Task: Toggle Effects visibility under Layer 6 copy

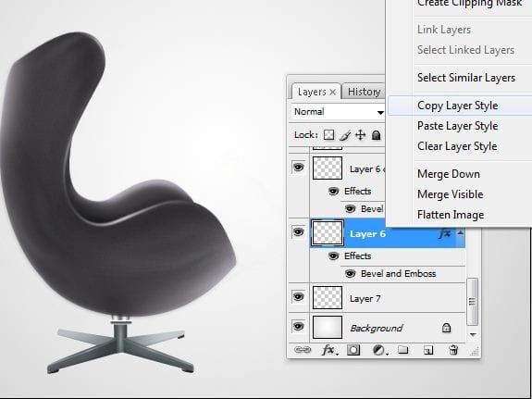Action: [333, 192]
